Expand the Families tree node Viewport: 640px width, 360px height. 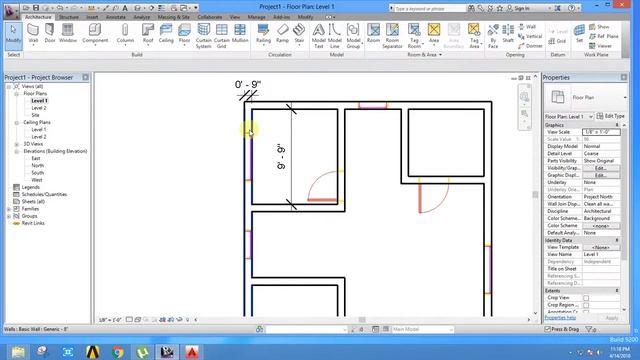[x=9, y=209]
